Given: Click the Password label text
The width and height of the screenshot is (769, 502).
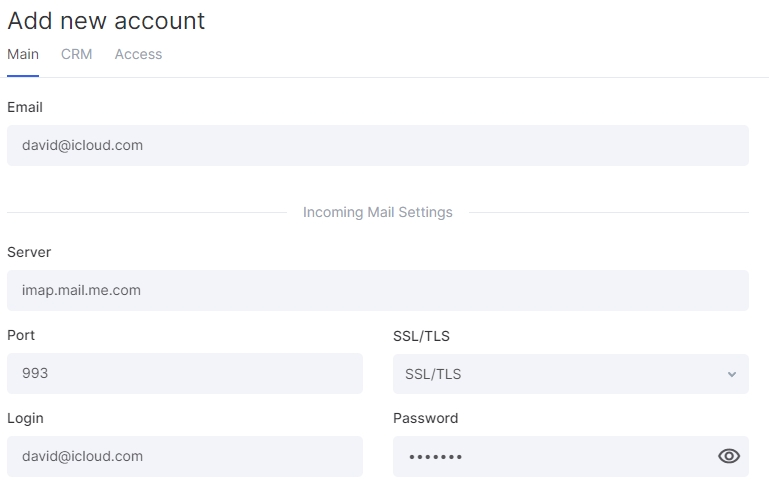Looking at the screenshot, I should coord(426,418).
